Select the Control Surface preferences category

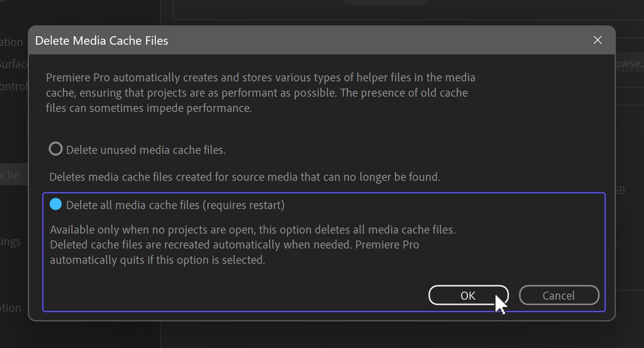(x=14, y=64)
